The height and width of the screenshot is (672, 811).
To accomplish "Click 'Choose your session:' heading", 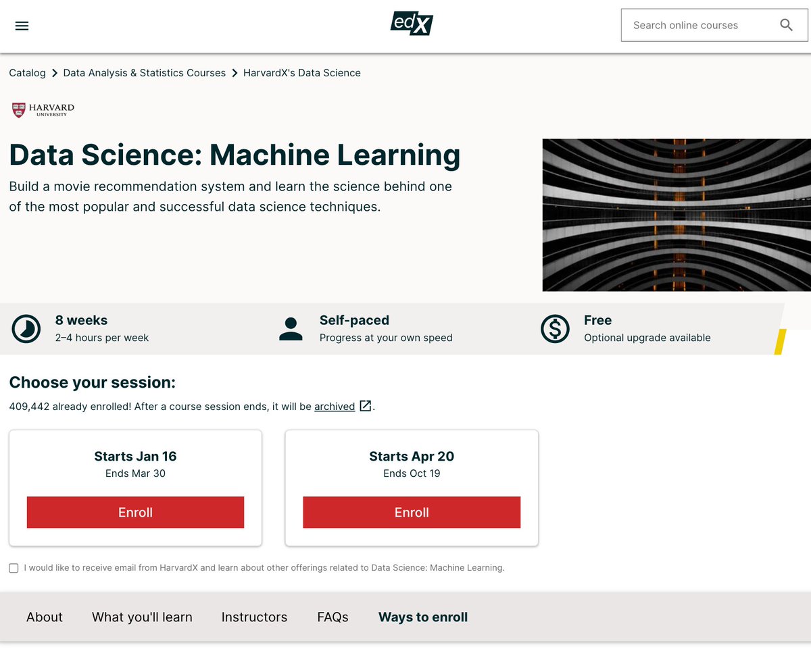I will point(92,382).
